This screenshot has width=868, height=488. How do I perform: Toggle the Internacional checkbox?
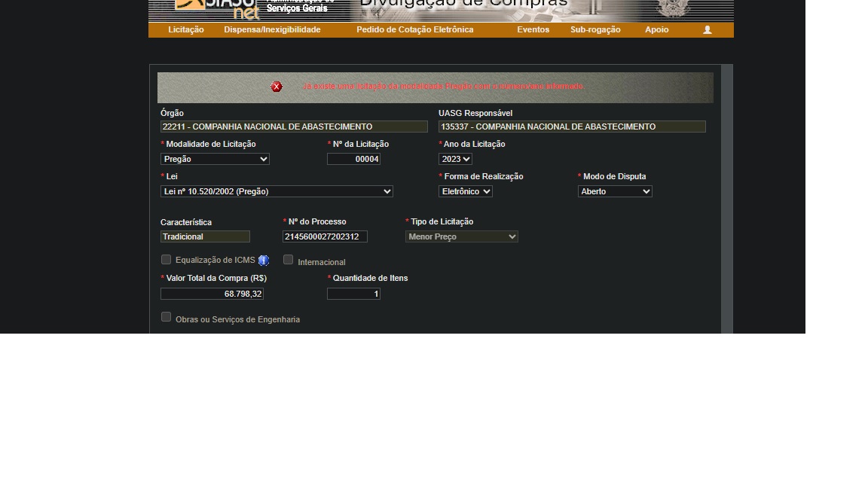(288, 260)
